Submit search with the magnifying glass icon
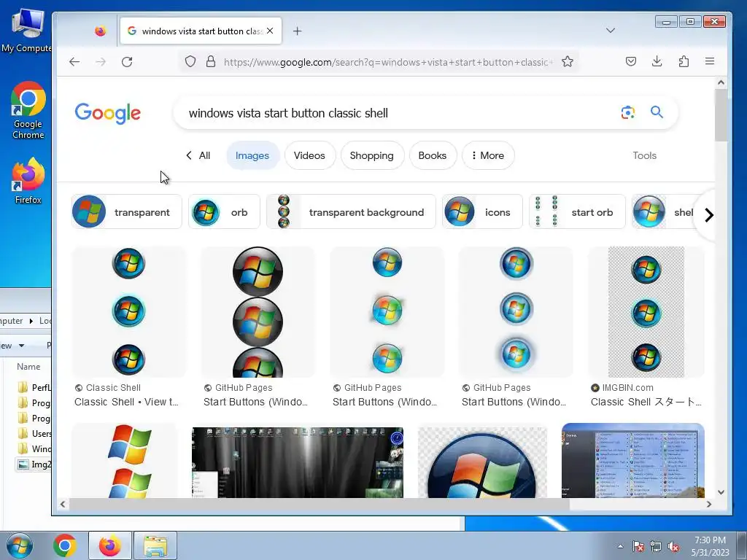The width and height of the screenshot is (747, 560). tap(657, 112)
